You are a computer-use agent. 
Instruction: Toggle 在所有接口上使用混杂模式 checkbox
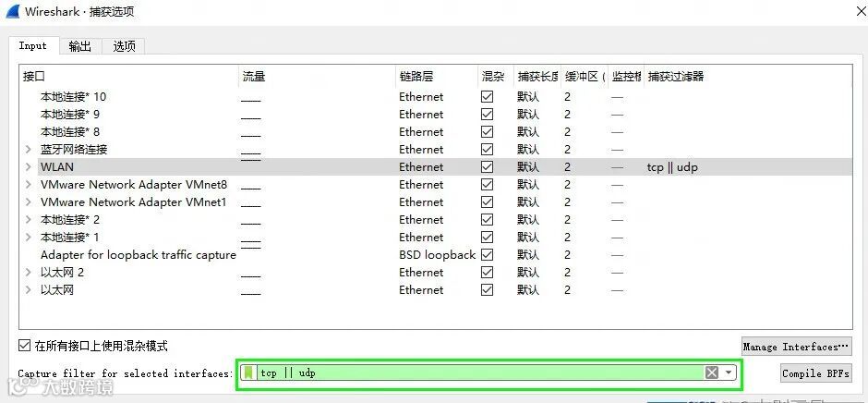pyautogui.click(x=24, y=346)
